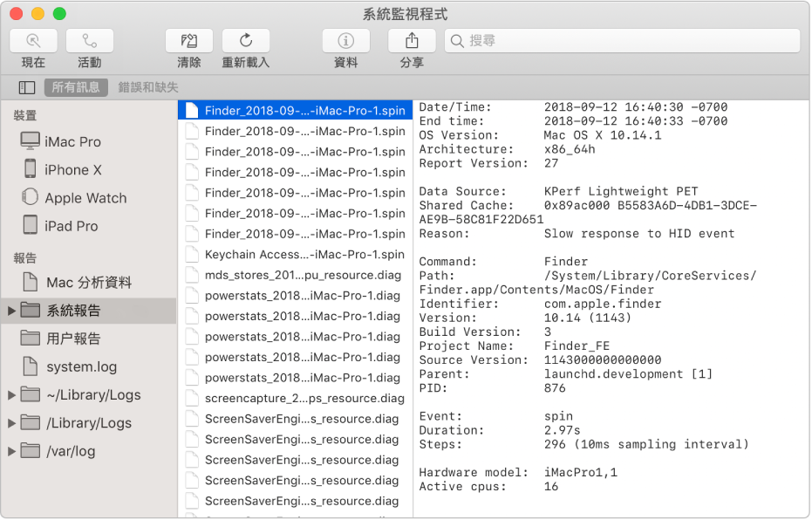This screenshot has width=812, height=520.
Task: Click the system.log document icon
Action: coord(30,366)
